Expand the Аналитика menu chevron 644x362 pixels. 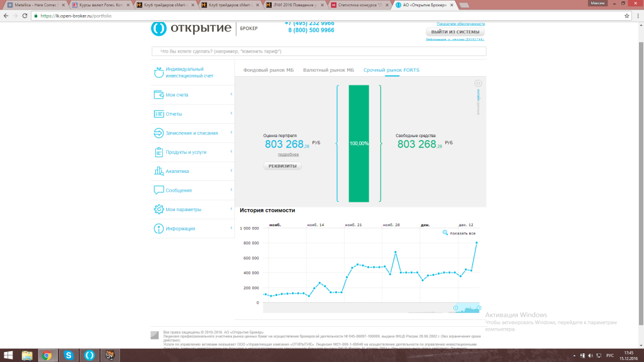tap(231, 171)
